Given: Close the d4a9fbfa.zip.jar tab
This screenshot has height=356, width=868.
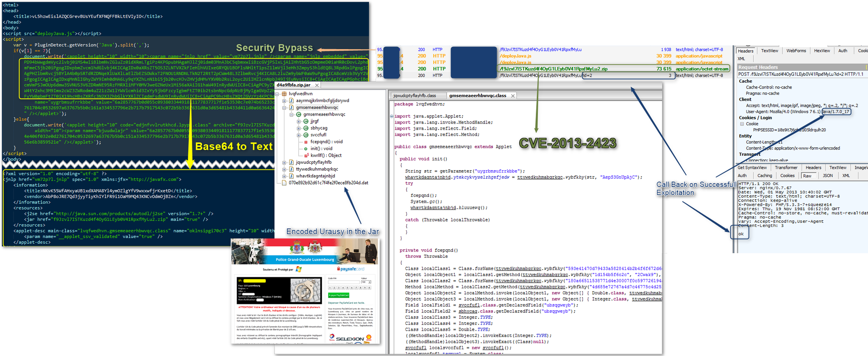Looking at the screenshot, I should coord(317,85).
